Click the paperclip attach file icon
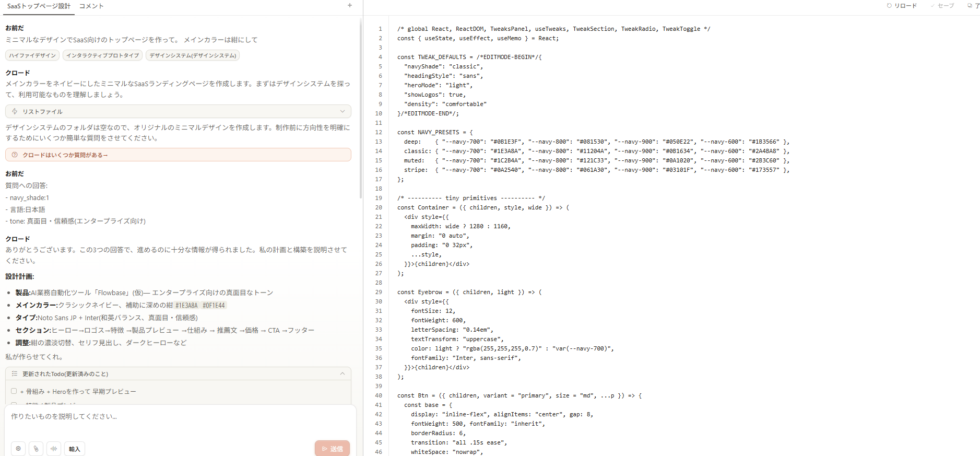The width and height of the screenshot is (980, 456). tap(36, 449)
